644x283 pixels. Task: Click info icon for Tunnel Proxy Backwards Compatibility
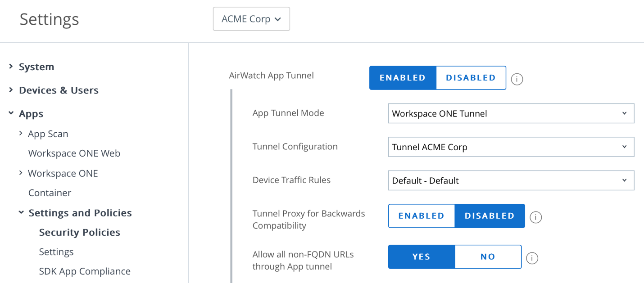coord(535,217)
